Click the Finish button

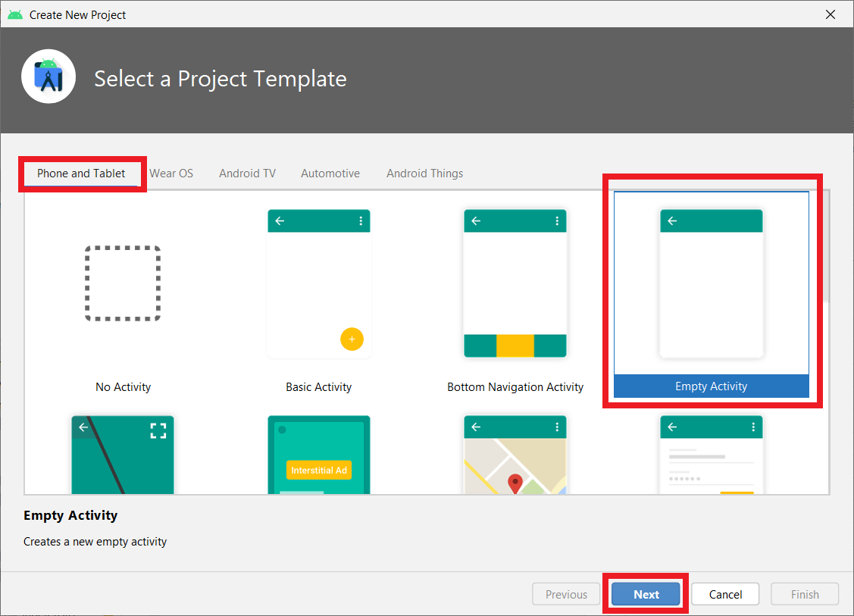coord(805,594)
